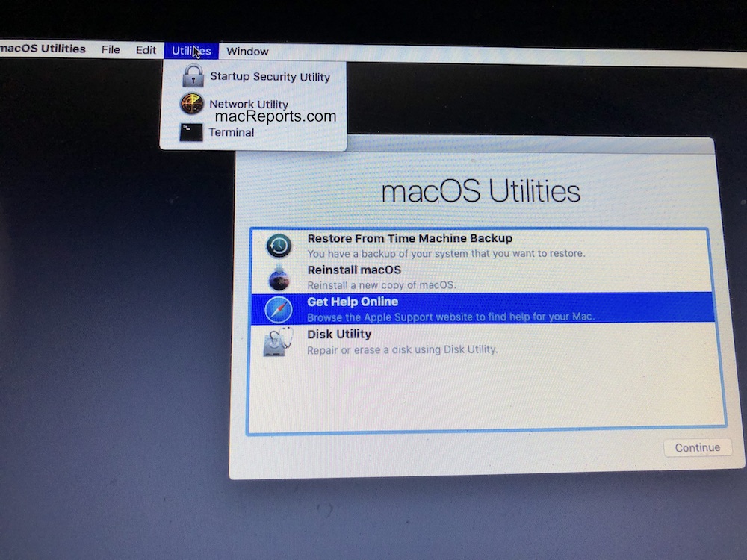Click the Continue button

(698, 447)
